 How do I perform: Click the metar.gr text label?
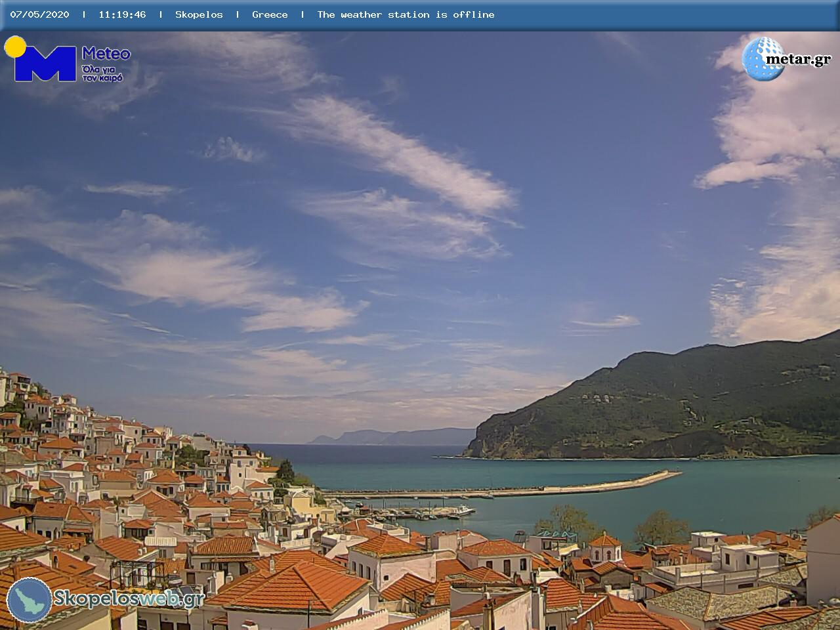(x=798, y=60)
